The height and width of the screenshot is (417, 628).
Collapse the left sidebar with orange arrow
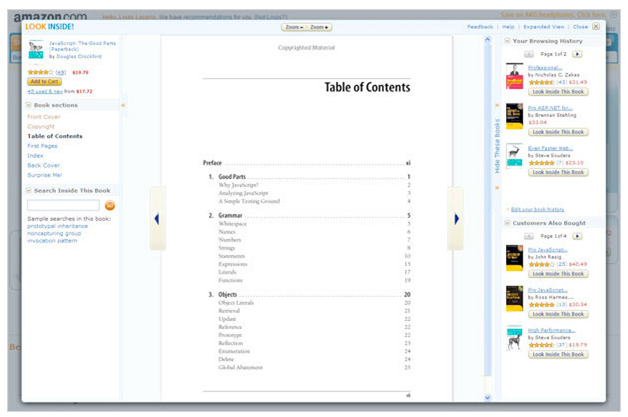pyautogui.click(x=123, y=105)
